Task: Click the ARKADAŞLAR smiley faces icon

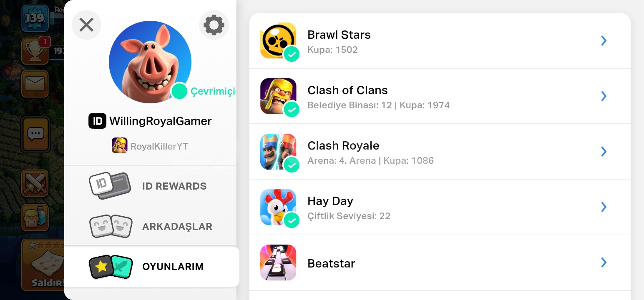Action: pos(111,226)
